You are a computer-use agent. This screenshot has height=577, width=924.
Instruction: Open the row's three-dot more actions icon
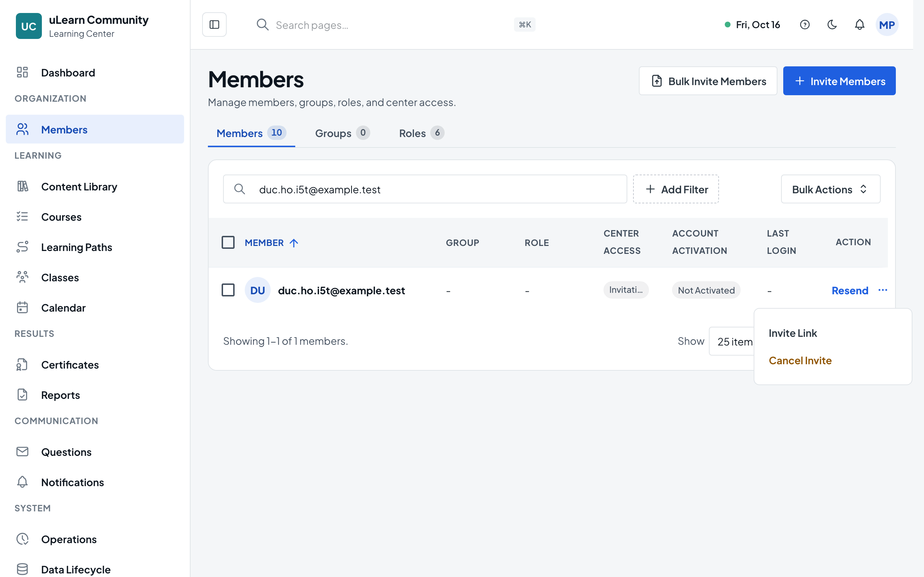883,290
